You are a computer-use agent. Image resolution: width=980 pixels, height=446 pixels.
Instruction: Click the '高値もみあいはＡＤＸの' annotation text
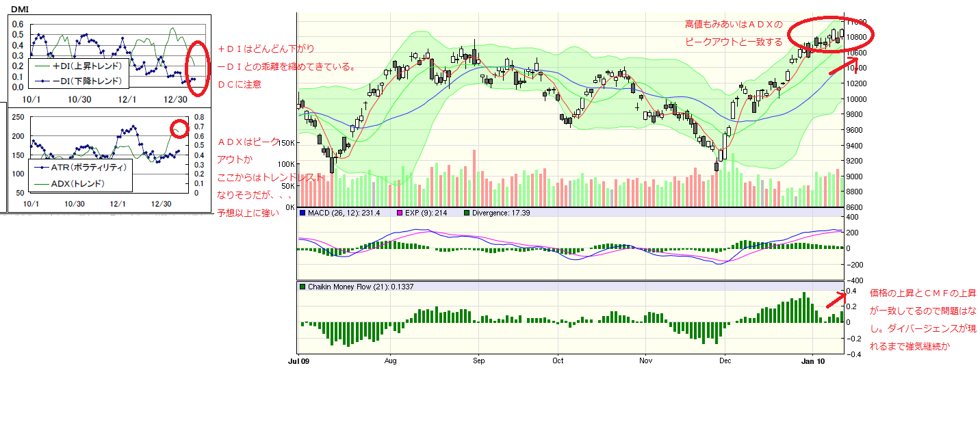(733, 24)
